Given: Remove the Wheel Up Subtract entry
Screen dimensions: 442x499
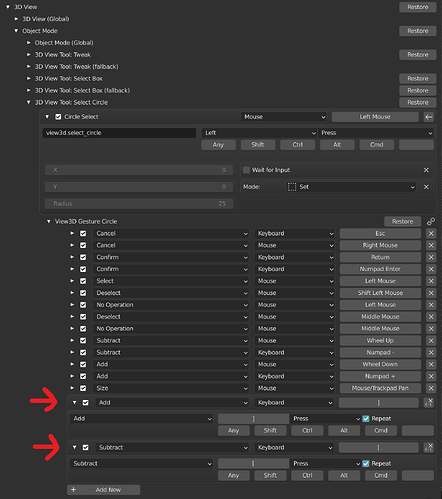Looking at the screenshot, I should (x=431, y=341).
